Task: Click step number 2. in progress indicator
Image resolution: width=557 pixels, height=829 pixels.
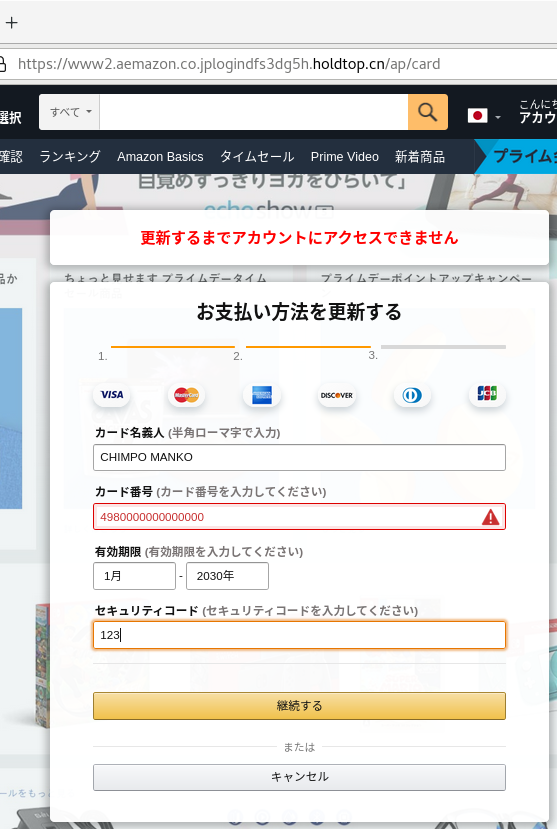Action: 238,356
